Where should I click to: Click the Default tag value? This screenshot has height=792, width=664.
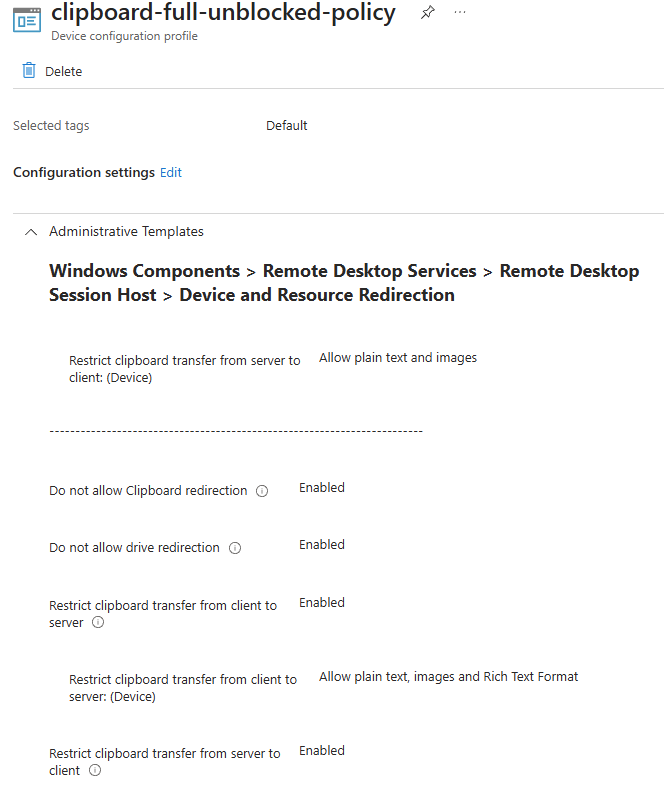point(287,125)
